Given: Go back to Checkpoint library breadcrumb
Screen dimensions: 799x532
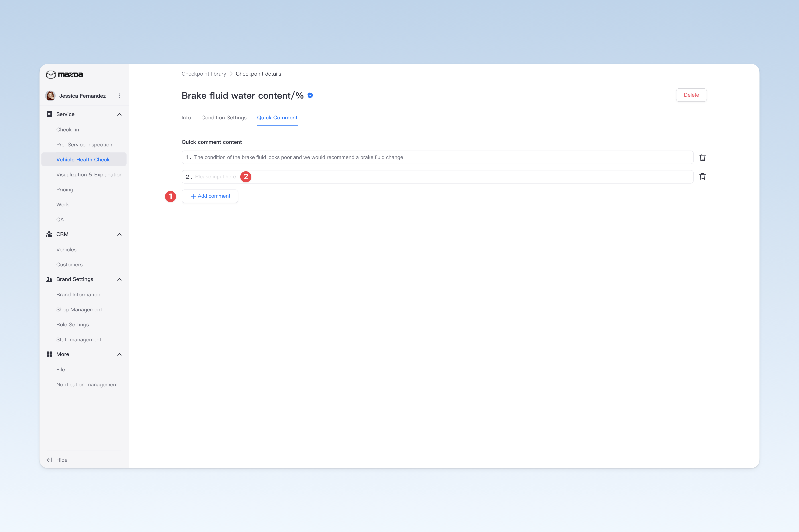Looking at the screenshot, I should pyautogui.click(x=204, y=74).
